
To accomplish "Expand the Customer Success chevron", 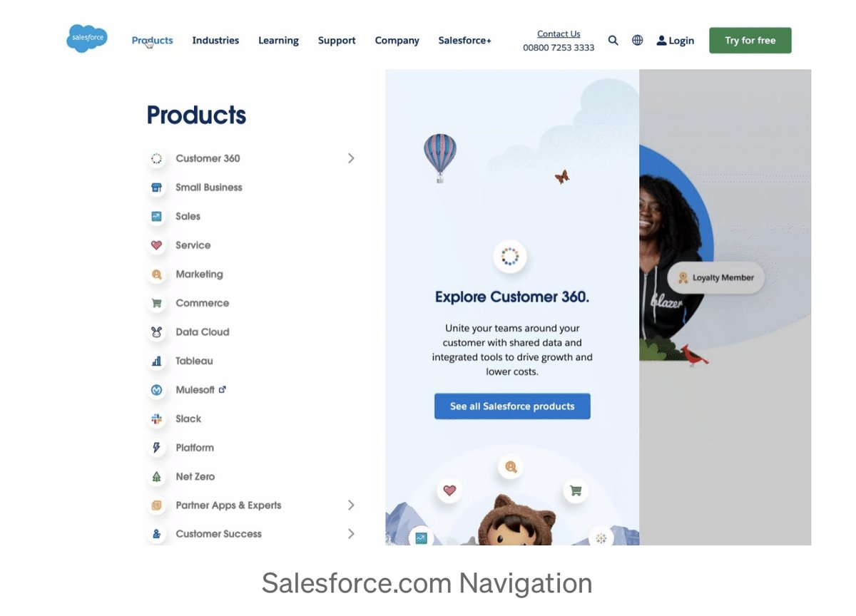I will pyautogui.click(x=351, y=533).
